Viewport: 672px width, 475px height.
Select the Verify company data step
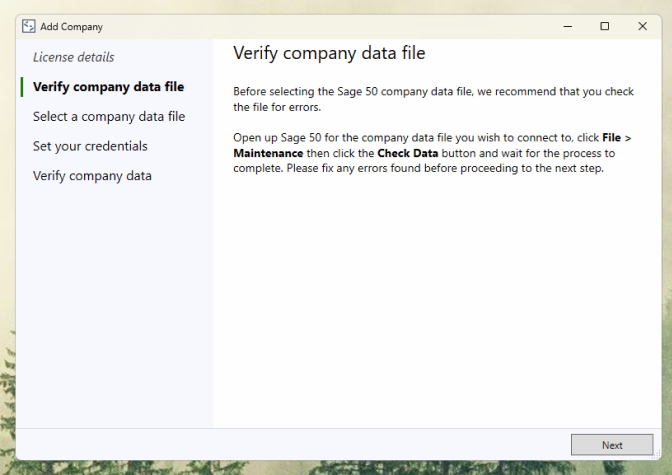pos(92,176)
